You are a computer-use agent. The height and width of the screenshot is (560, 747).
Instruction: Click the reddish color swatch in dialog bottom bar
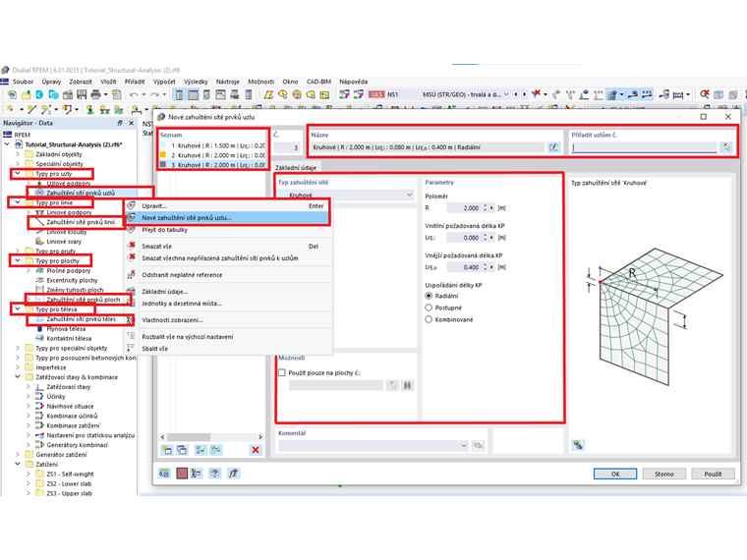(x=182, y=474)
